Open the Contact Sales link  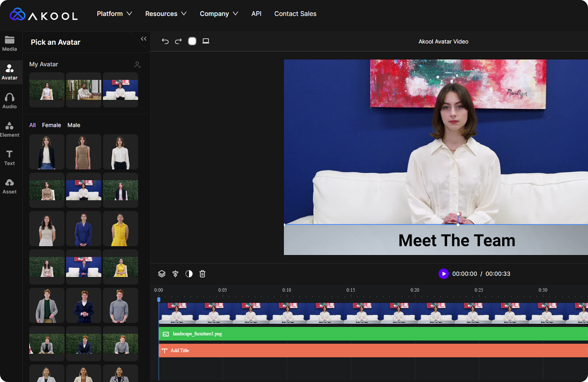click(295, 14)
